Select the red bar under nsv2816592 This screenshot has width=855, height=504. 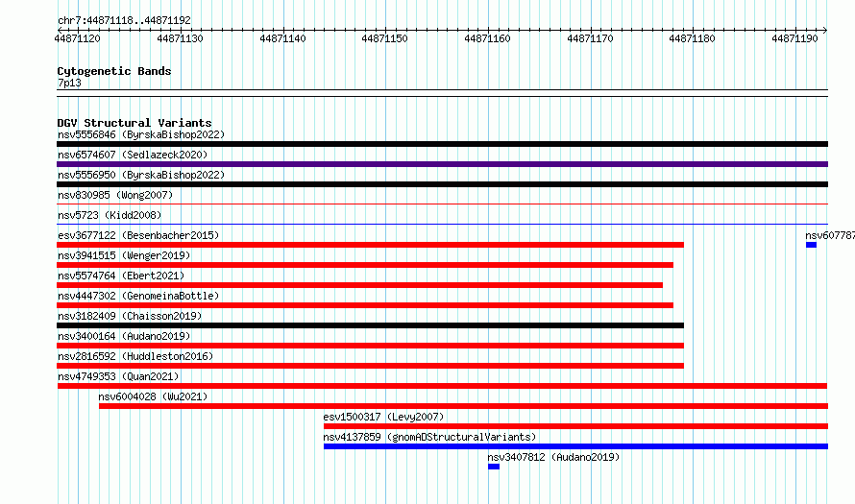click(370, 366)
